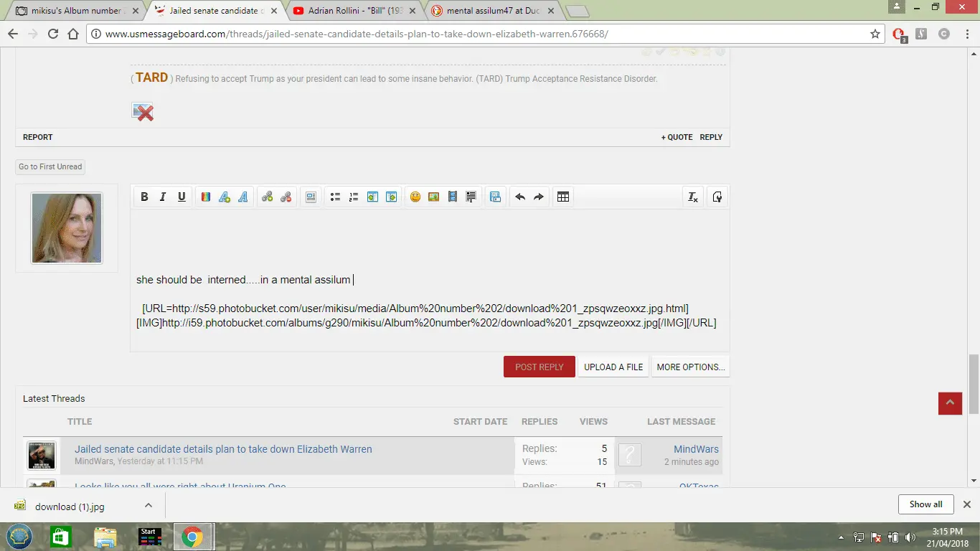Insert an ordered numbered list
Screen dimensions: 980x551
(354, 197)
